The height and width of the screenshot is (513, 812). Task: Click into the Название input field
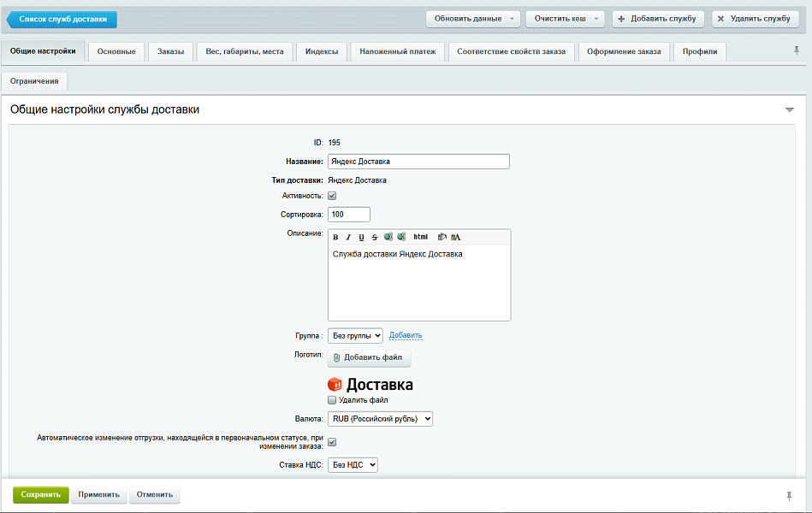coord(418,162)
